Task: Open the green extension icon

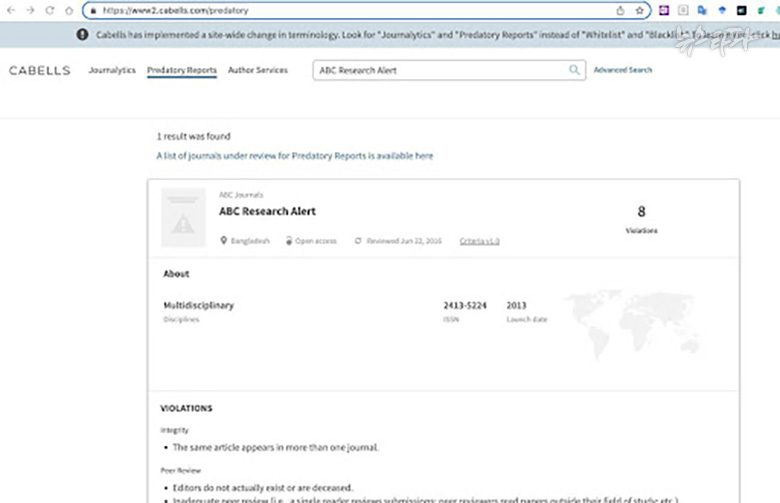Action: point(761,10)
